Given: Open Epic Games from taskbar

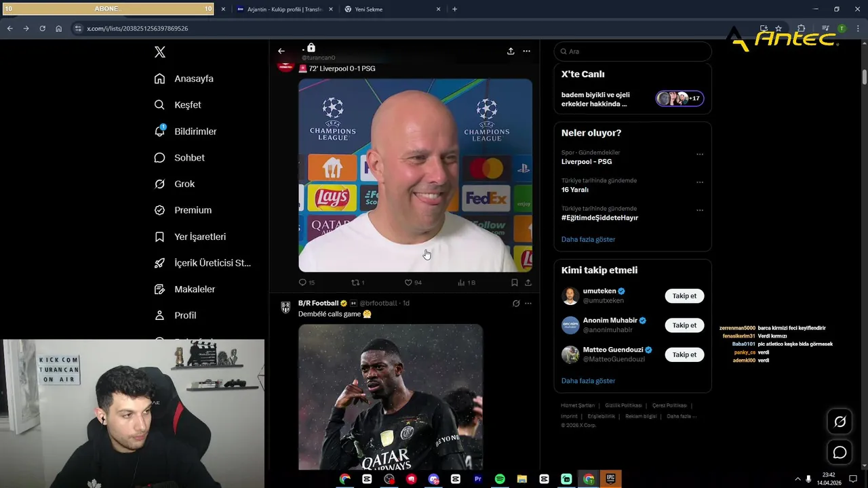Looking at the screenshot, I should (x=610, y=479).
